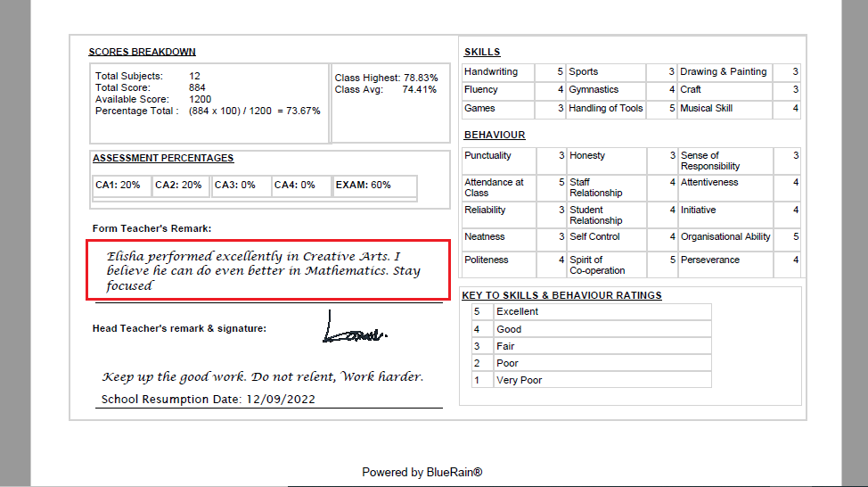Click the Excellent rating key row
This screenshot has height=487, width=868.
click(x=592, y=311)
